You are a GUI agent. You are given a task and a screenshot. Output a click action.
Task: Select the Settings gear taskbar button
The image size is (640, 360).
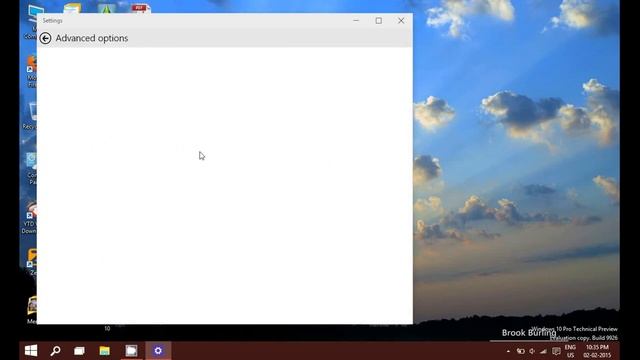coord(158,351)
